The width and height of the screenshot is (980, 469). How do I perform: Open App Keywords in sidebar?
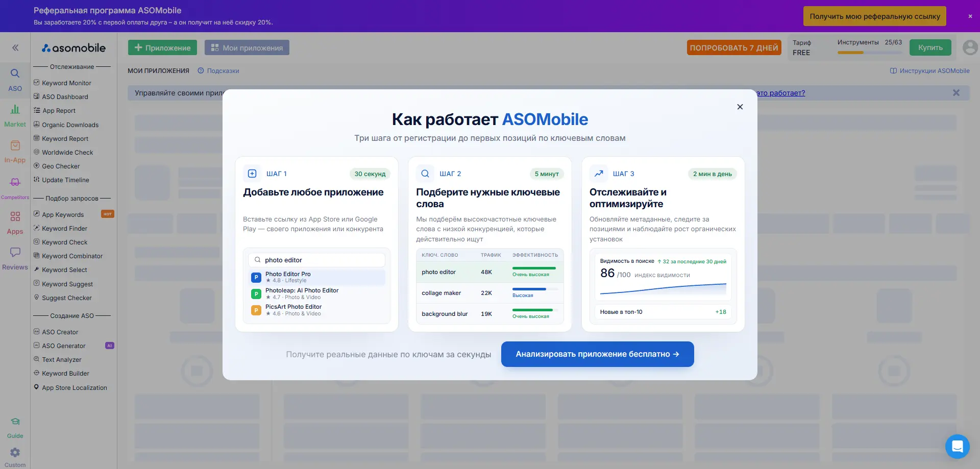pos(63,214)
